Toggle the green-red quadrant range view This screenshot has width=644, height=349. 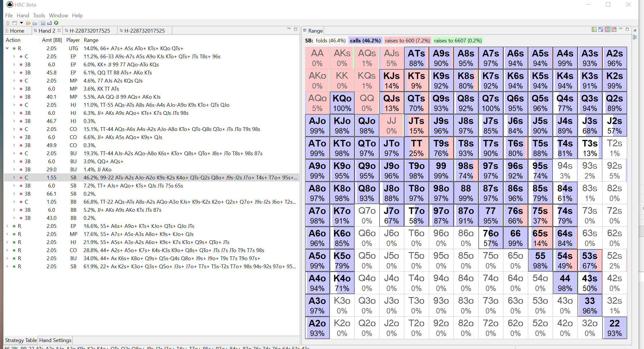click(x=594, y=29)
